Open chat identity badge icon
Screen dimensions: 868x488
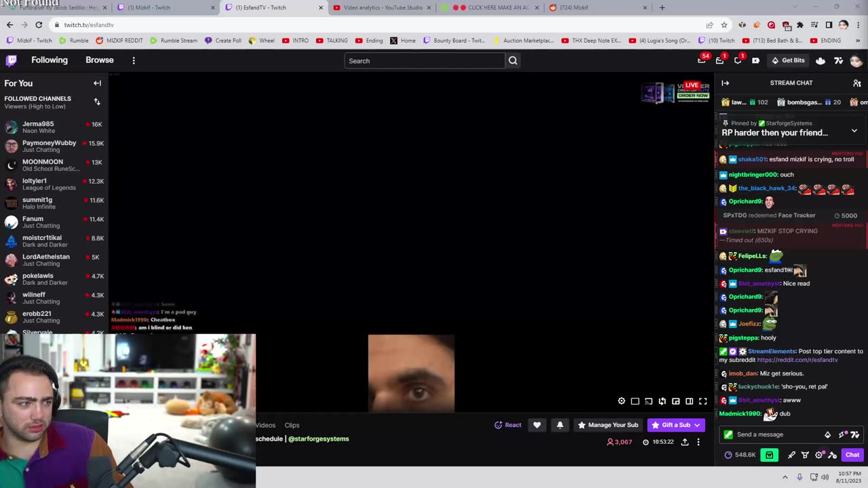[x=728, y=434]
